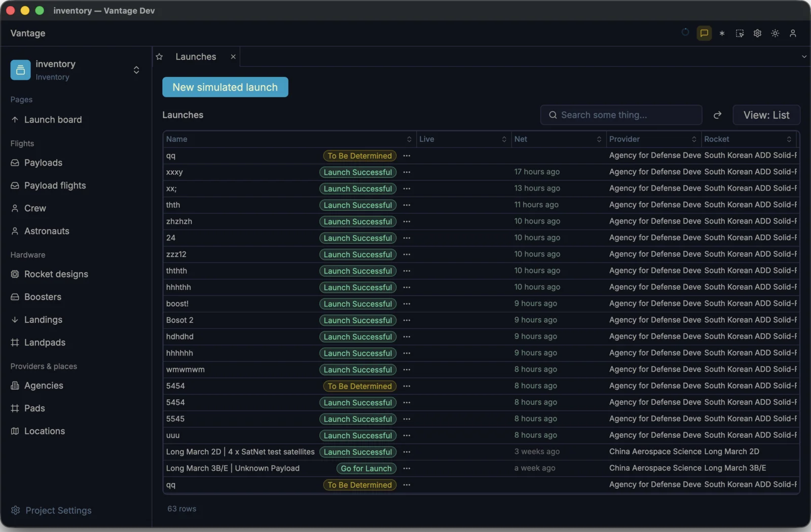Open the chat comments icon in header
Image resolution: width=811 pixels, height=532 pixels.
(704, 33)
